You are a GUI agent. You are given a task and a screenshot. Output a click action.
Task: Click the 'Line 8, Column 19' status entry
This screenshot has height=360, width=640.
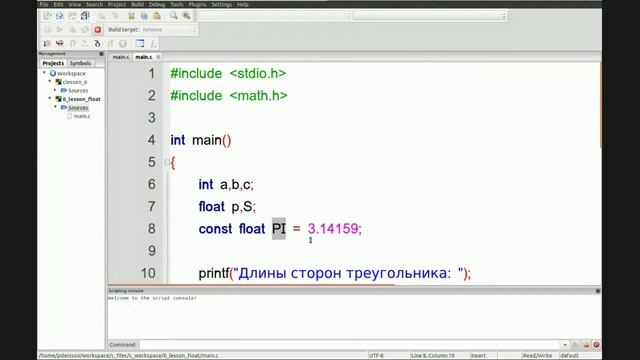[x=433, y=356]
